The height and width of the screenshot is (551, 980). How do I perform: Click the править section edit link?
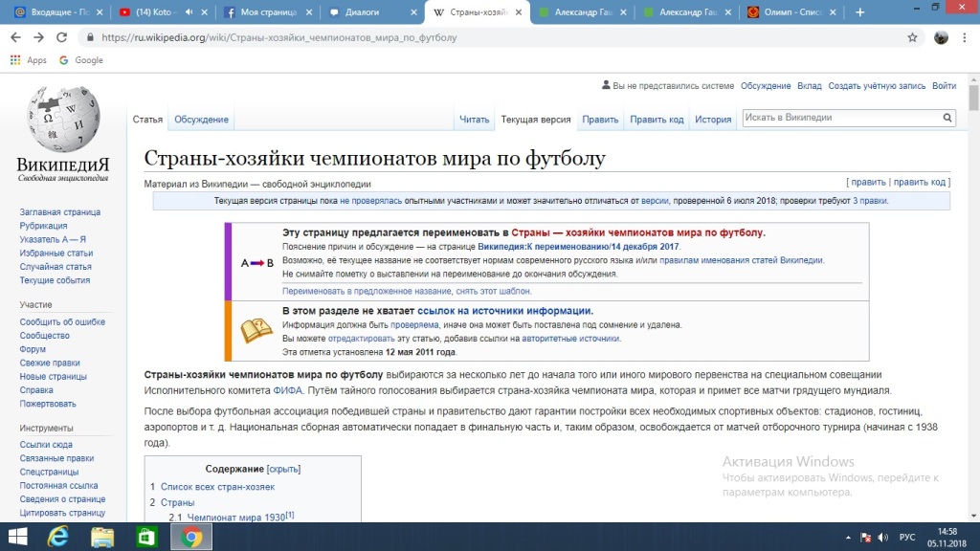(x=868, y=183)
